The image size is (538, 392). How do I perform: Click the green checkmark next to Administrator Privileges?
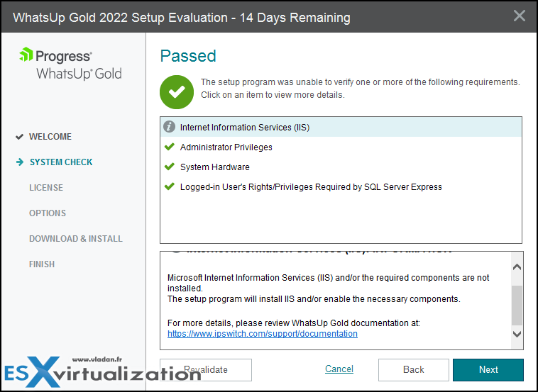pos(170,147)
